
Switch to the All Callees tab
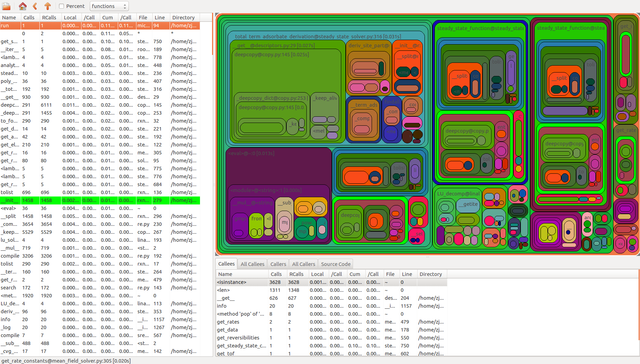[x=252, y=264]
